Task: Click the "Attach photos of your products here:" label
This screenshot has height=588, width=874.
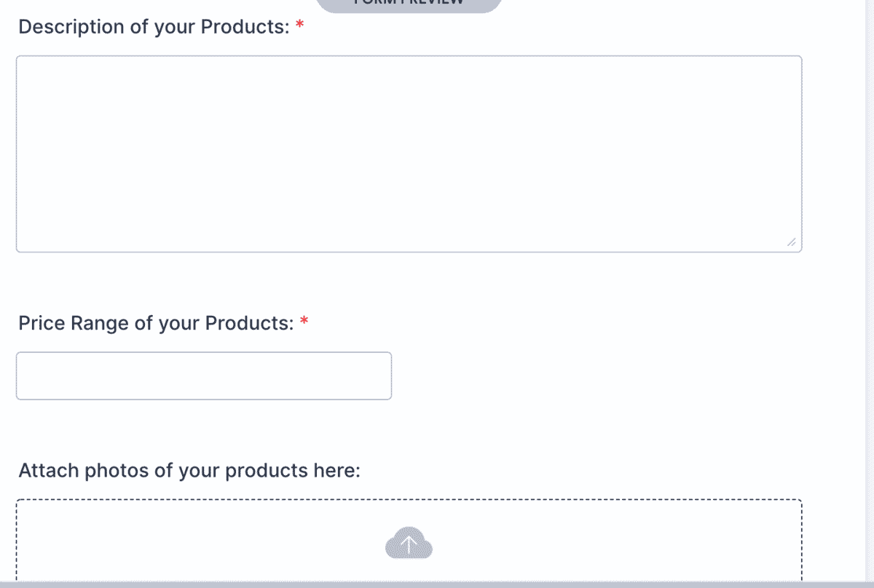Action: coord(189,471)
